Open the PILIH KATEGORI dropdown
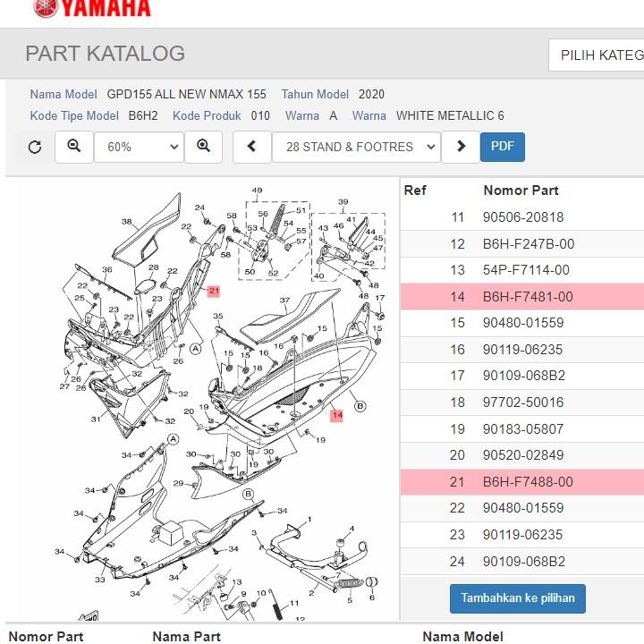The width and height of the screenshot is (644, 644). pyautogui.click(x=597, y=55)
